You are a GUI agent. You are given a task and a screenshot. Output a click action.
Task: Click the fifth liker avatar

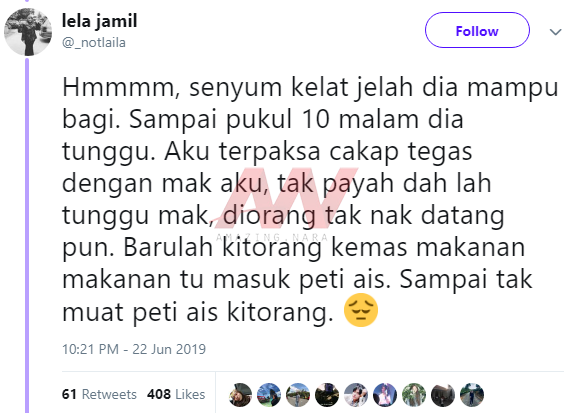[356, 395]
